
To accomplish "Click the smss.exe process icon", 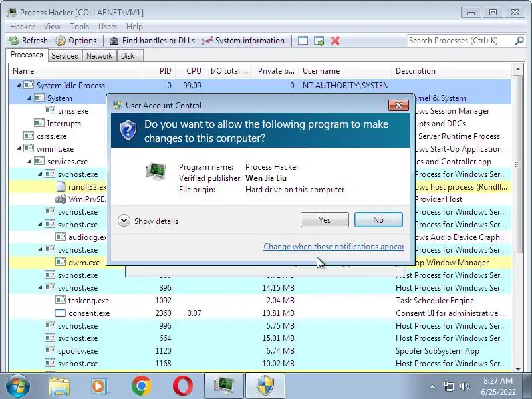I will point(50,110).
